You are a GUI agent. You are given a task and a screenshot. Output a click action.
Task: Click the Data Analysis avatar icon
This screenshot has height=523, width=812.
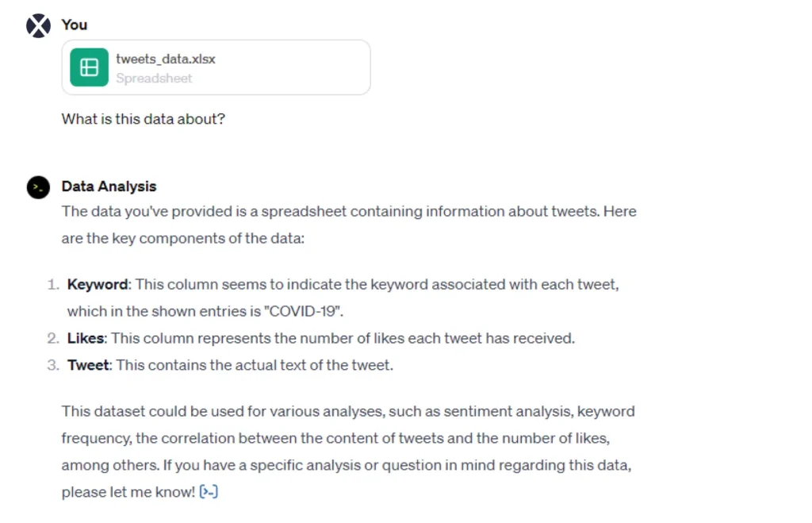pyautogui.click(x=38, y=187)
